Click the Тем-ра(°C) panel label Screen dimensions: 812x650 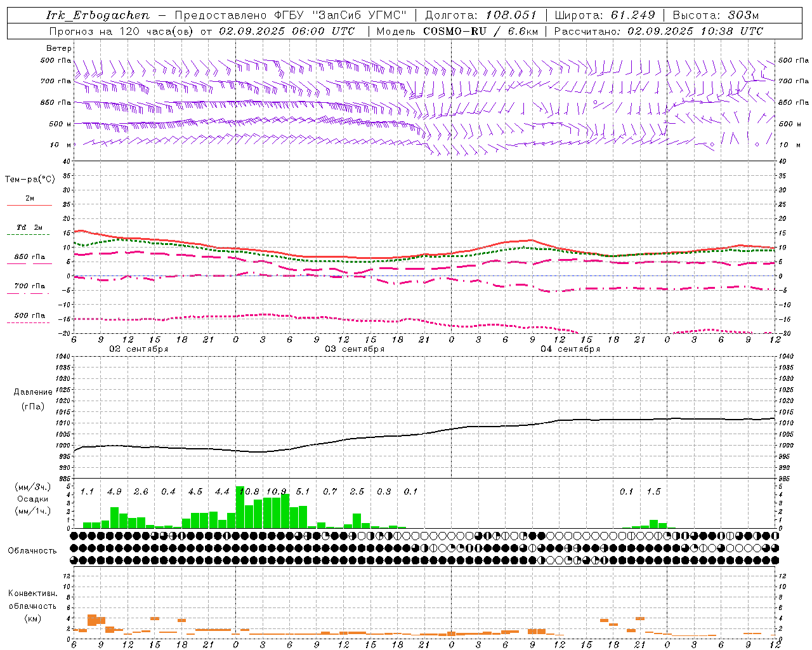click(30, 180)
